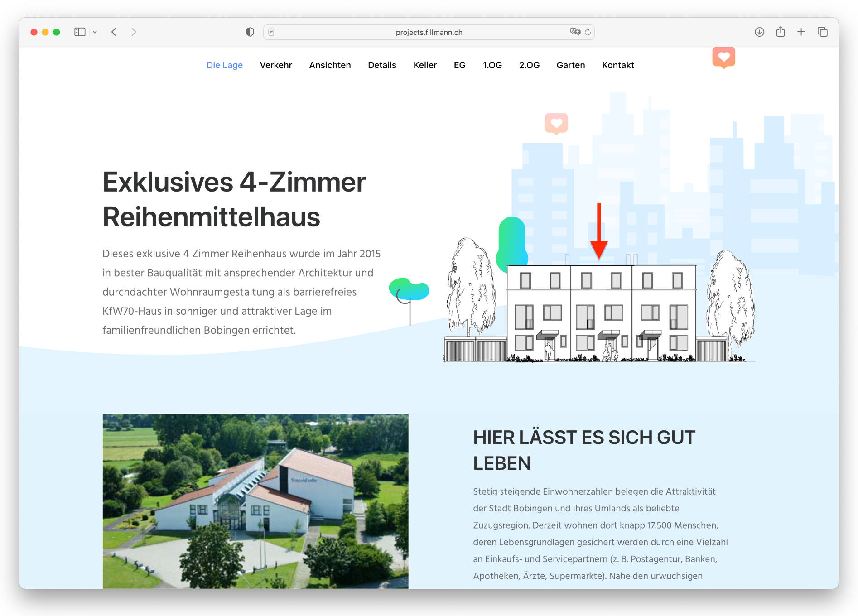The height and width of the screenshot is (616, 858).
Task: Open the privacy shield report
Action: click(250, 32)
